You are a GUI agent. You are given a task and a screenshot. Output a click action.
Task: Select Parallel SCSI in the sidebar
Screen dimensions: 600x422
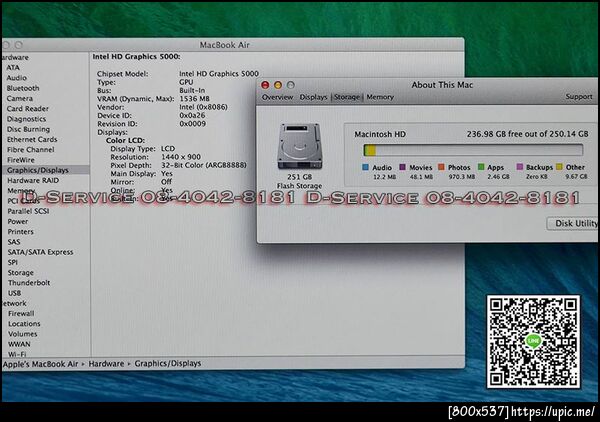coord(28,211)
